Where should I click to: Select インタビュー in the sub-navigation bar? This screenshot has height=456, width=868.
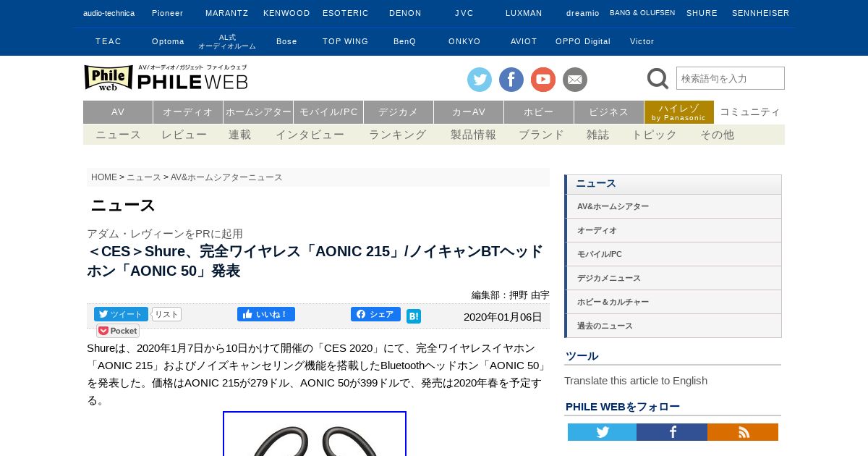coord(310,135)
